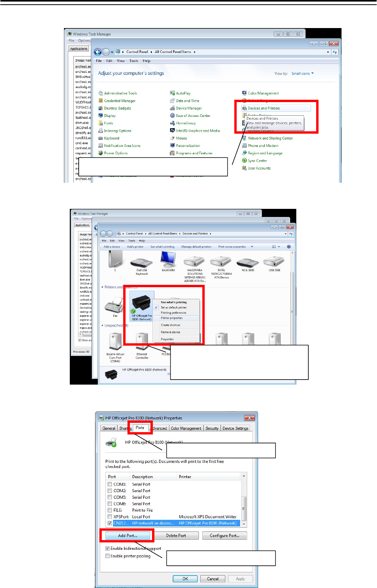The image size is (377, 588).
Task: Click Add a printer in the toolbar
Action: click(135, 247)
